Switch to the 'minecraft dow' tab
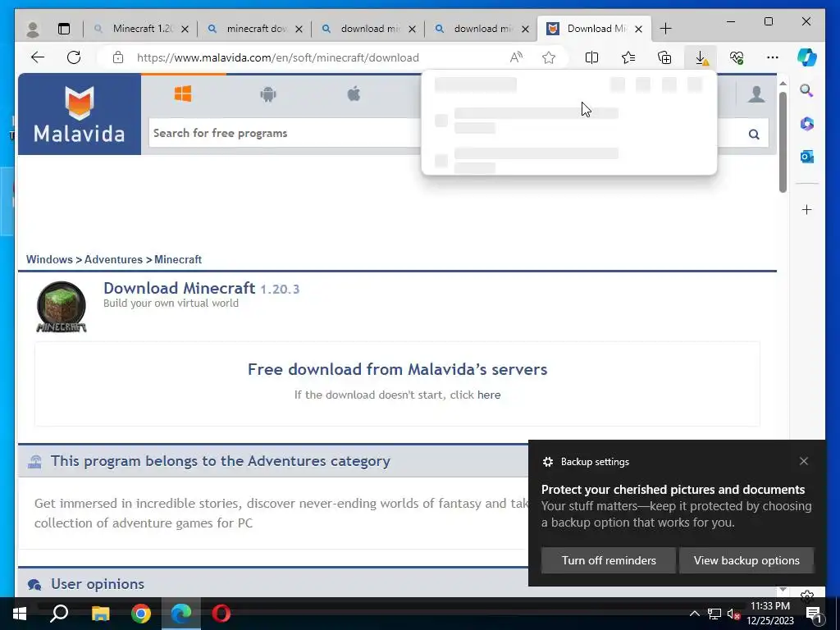Viewport: 840px width, 630px height. [256, 29]
